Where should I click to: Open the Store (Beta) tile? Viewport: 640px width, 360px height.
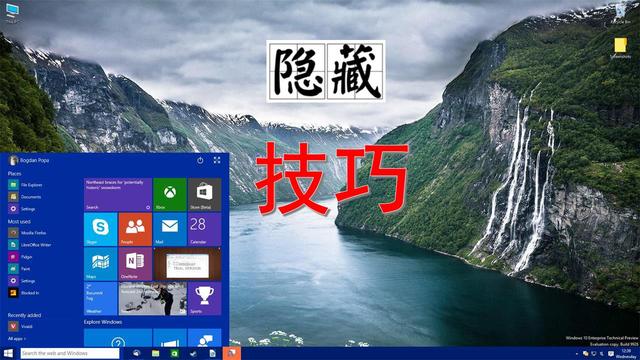(x=204, y=194)
